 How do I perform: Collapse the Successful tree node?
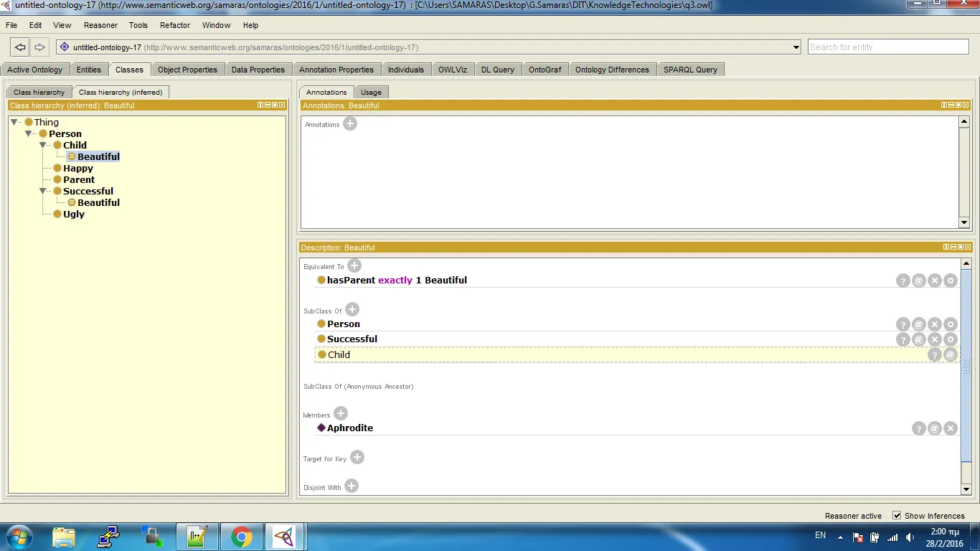(x=43, y=191)
